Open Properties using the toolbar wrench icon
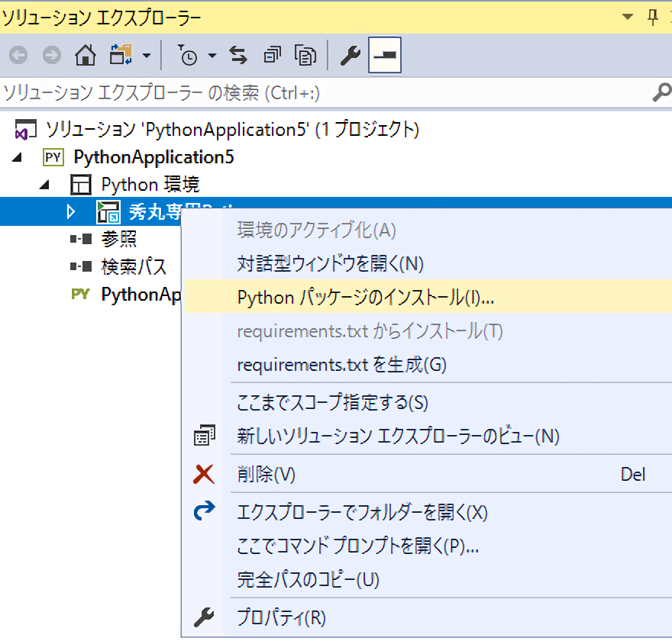Image resolution: width=672 pixels, height=641 pixels. (350, 56)
